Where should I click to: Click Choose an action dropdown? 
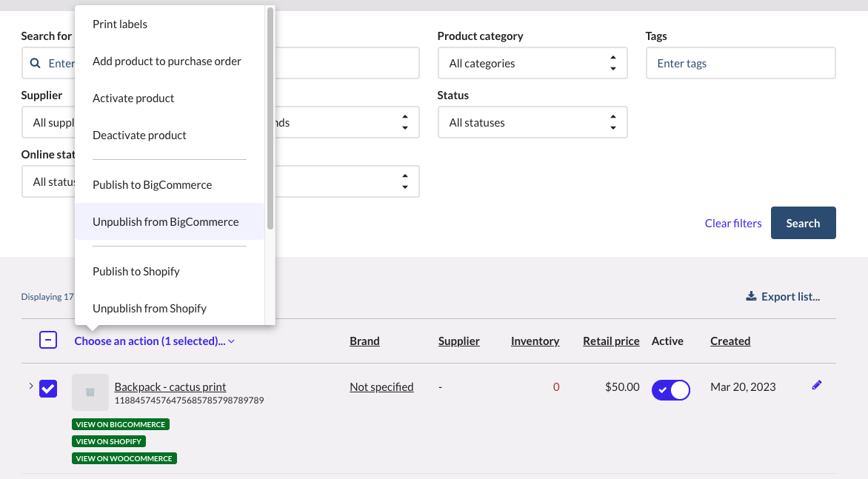click(x=155, y=341)
